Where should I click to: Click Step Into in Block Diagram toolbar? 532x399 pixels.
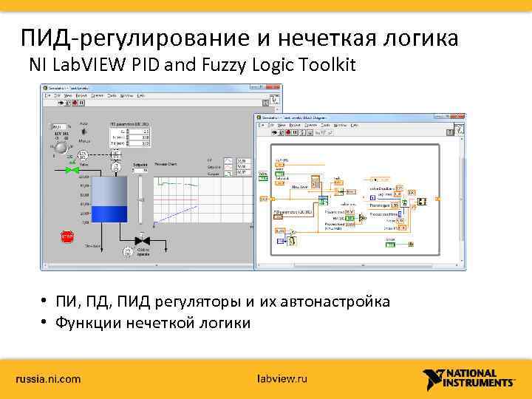click(318, 133)
